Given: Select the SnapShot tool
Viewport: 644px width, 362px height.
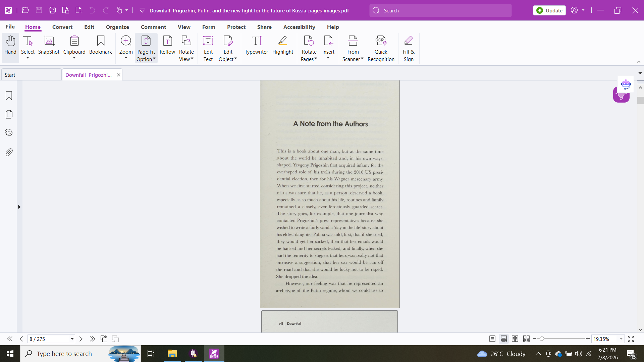Looking at the screenshot, I should tap(49, 45).
